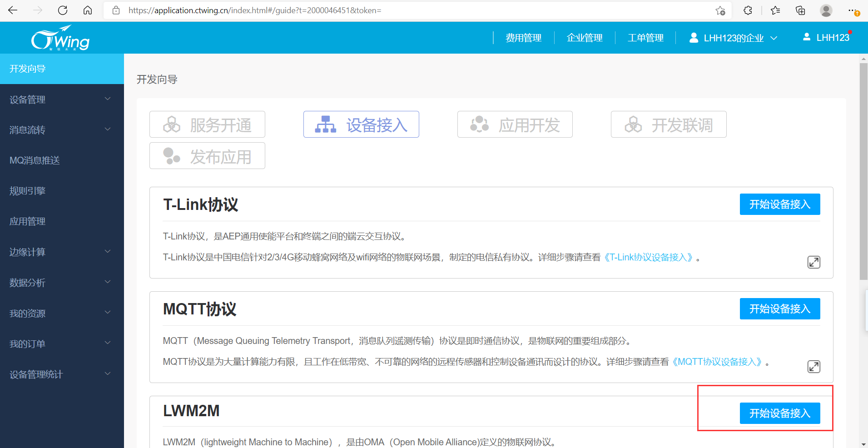Open the T-Link协议 expand icon
868x448 pixels.
tap(813, 262)
